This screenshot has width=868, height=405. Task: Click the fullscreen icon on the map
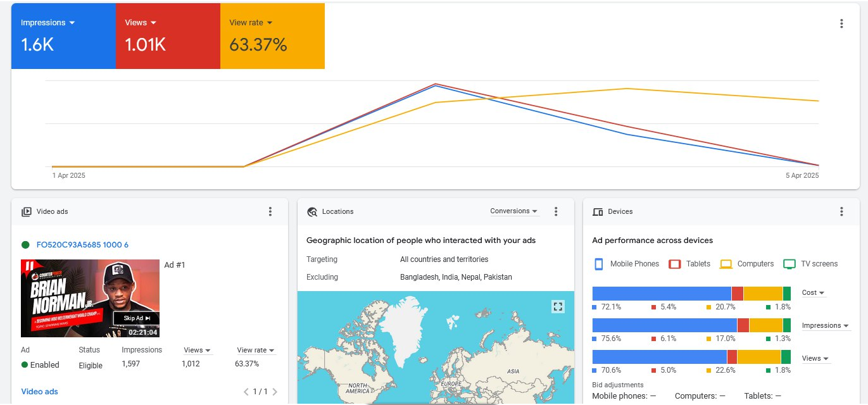(558, 307)
